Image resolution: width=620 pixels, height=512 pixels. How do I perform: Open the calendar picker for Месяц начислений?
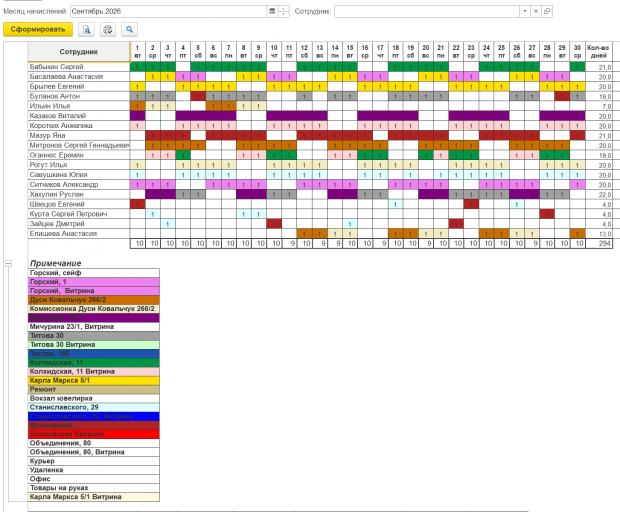[272, 11]
